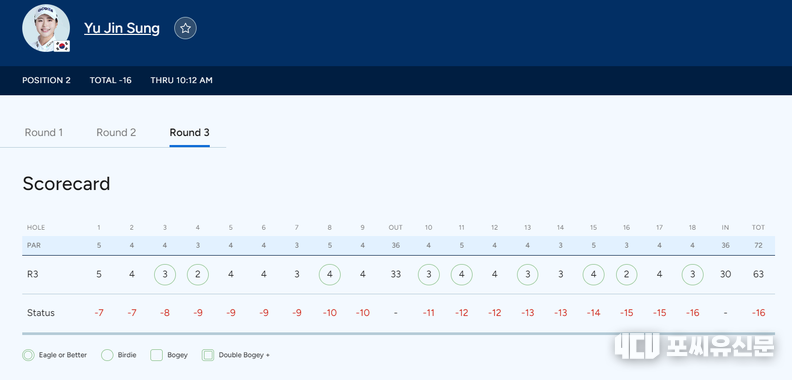The width and height of the screenshot is (792, 380).
Task: Click the circled score on hole 16
Action: click(626, 274)
